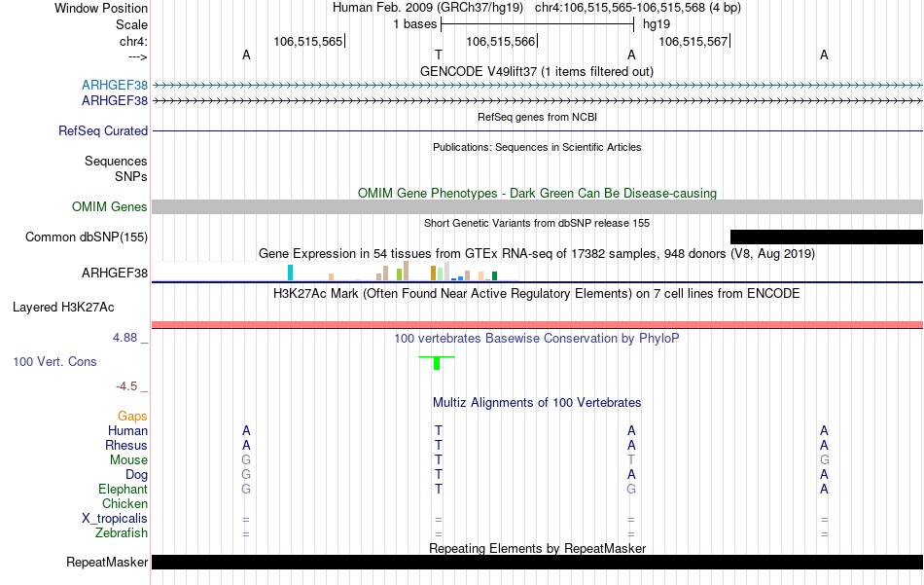Select the Common dbSNP(155) track label
Screen dimensions: 924x585
87,238
